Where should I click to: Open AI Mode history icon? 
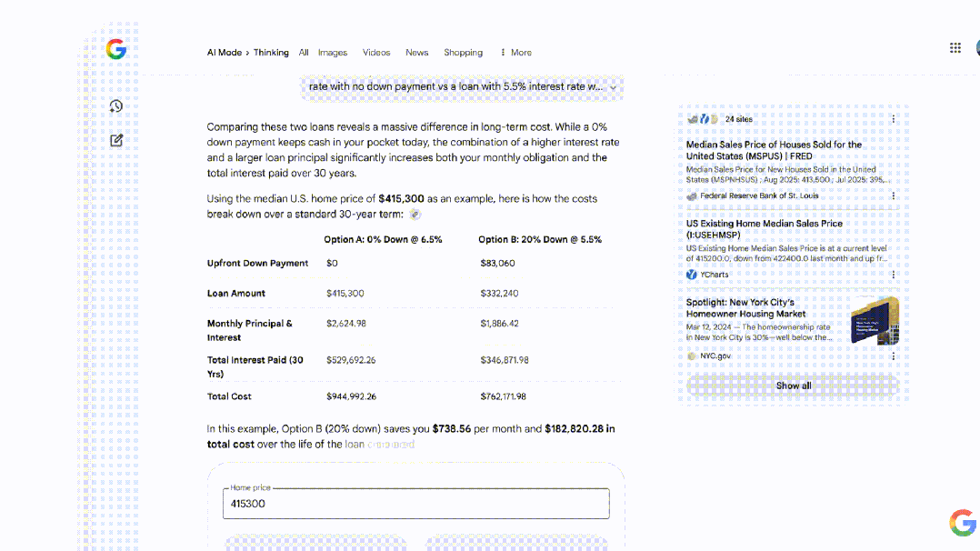click(116, 106)
